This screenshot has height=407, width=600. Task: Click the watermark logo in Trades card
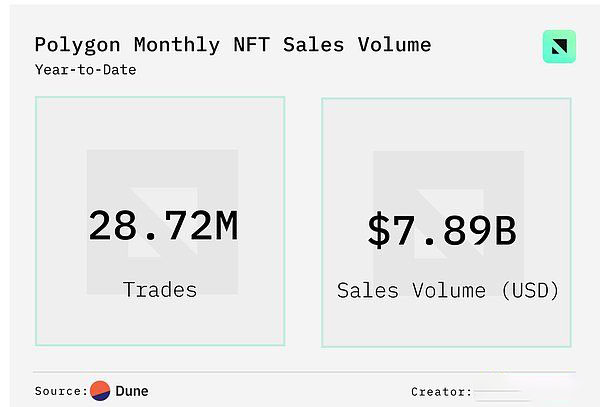162,222
